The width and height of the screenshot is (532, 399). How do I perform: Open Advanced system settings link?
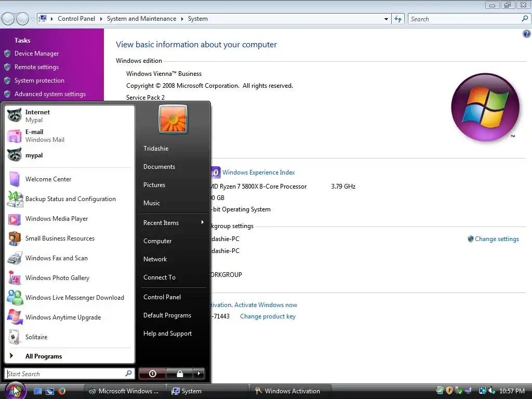tap(50, 94)
